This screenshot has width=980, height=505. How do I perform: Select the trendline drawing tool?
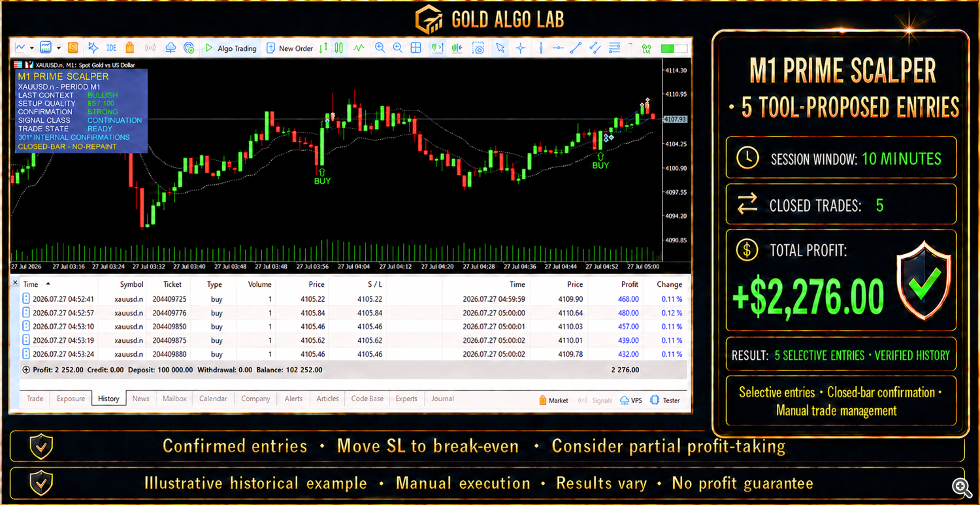576,48
